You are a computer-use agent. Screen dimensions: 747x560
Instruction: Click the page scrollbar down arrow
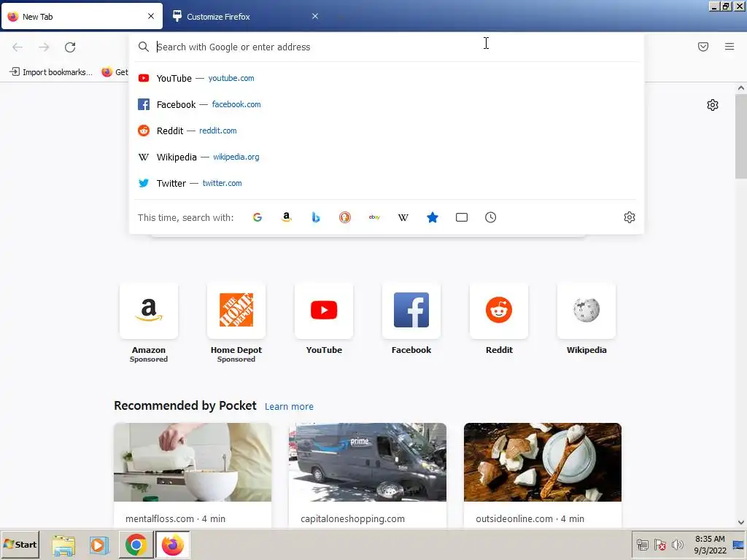coord(741,522)
